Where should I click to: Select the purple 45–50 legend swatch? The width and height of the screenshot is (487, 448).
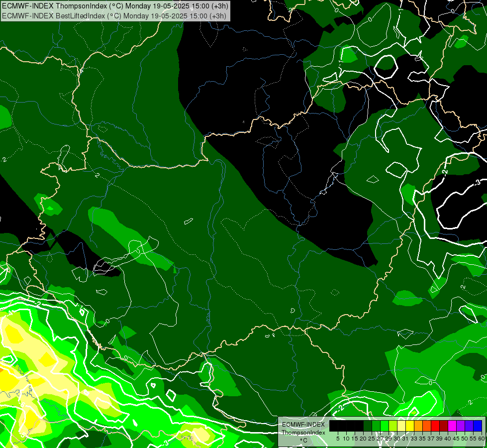[x=461, y=426]
